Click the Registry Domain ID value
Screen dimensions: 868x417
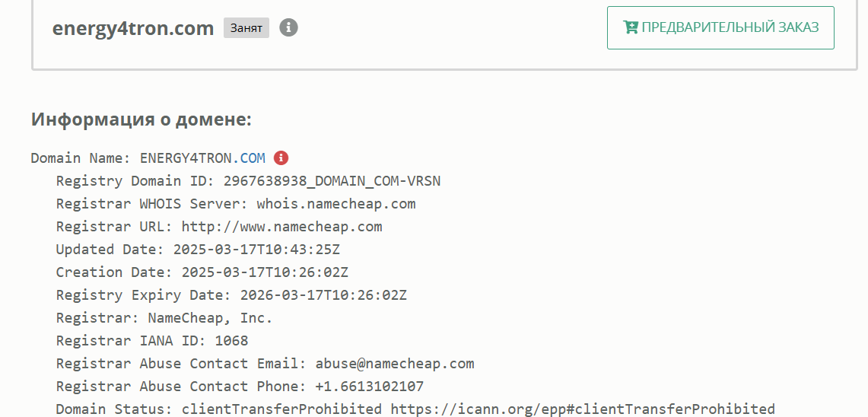(x=332, y=181)
